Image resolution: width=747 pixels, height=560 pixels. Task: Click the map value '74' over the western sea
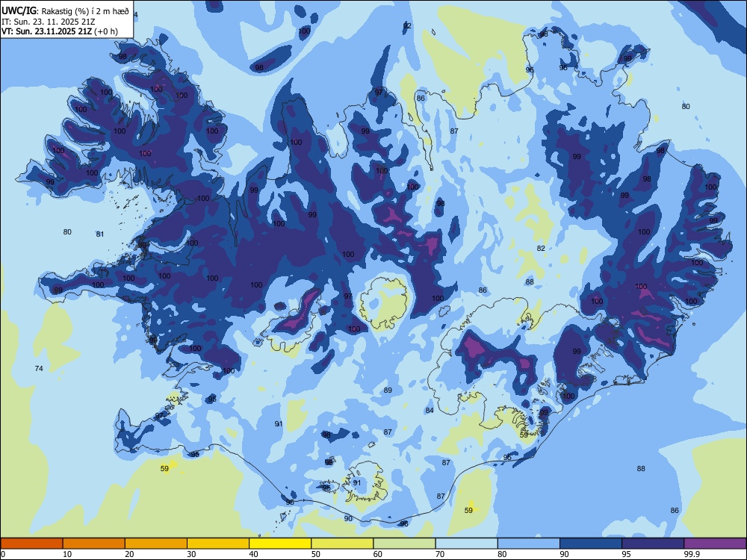click(x=39, y=369)
